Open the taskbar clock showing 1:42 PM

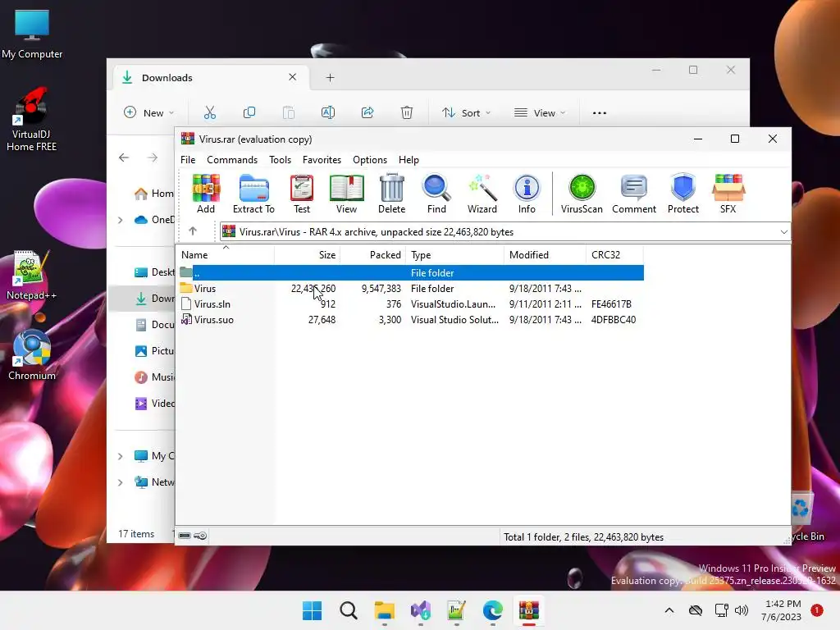781,610
